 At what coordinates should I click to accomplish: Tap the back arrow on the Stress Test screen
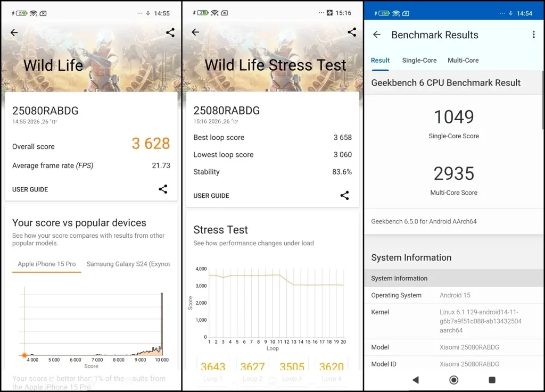click(195, 32)
